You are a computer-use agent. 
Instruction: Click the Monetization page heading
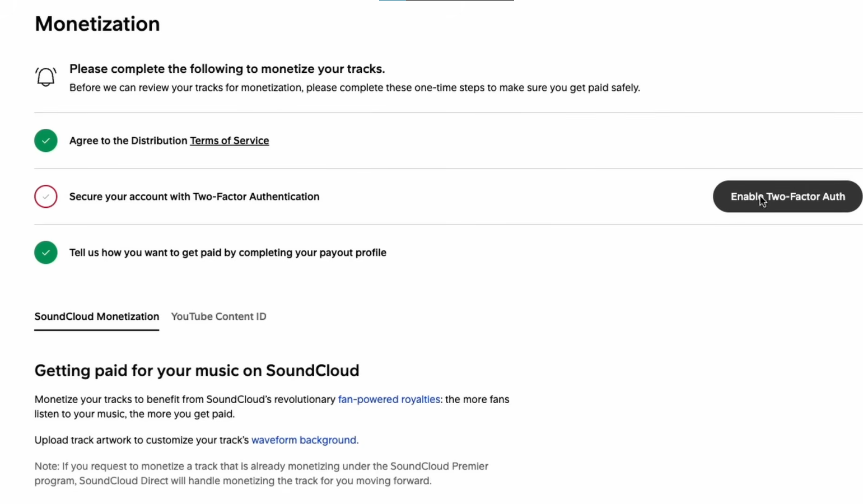(97, 24)
